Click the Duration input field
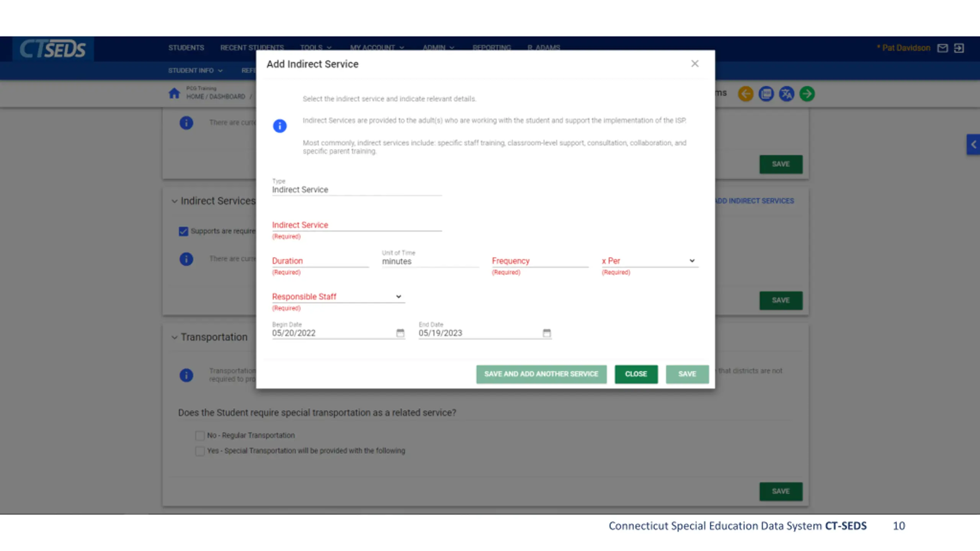 click(x=320, y=261)
